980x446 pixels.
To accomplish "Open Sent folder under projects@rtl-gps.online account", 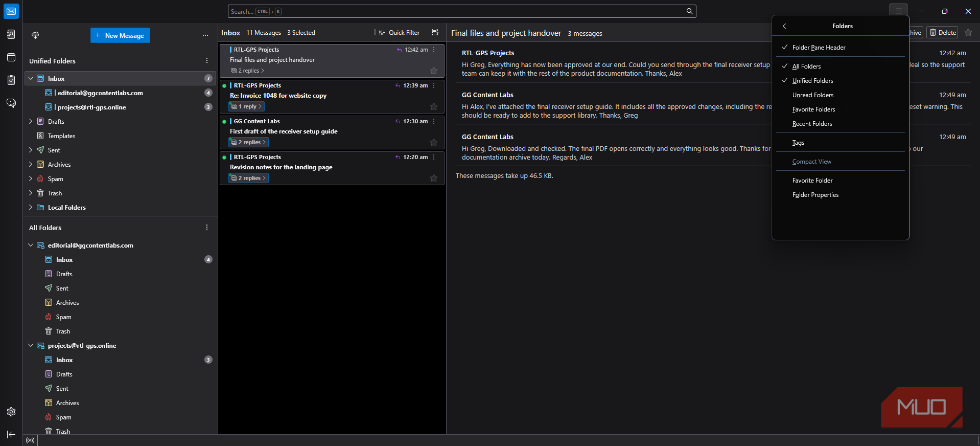I will pyautogui.click(x=121, y=388).
